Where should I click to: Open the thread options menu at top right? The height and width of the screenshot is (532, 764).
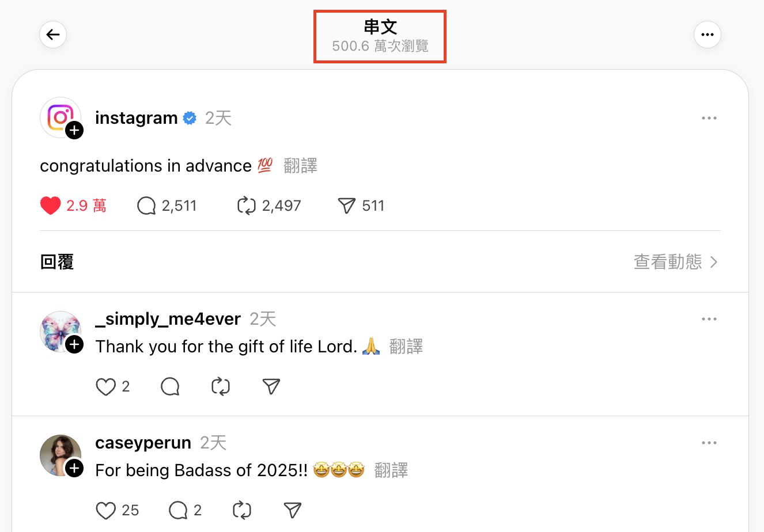(x=708, y=35)
